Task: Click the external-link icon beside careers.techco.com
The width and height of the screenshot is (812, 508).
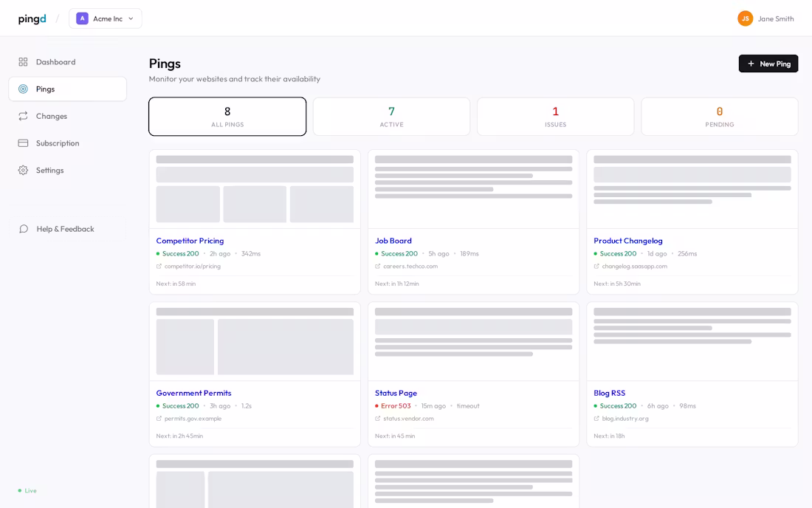Action: (x=377, y=267)
